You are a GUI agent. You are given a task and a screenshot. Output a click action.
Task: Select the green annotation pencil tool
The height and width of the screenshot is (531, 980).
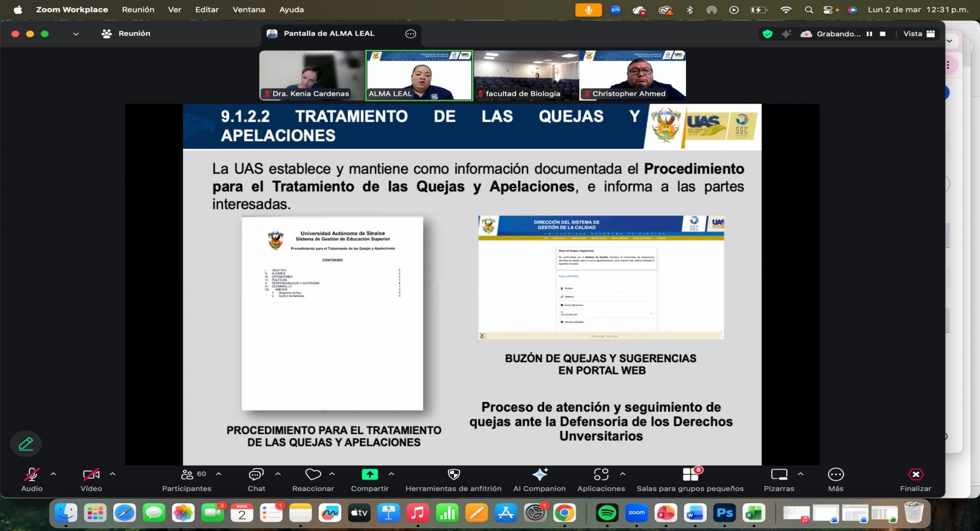[x=26, y=444]
